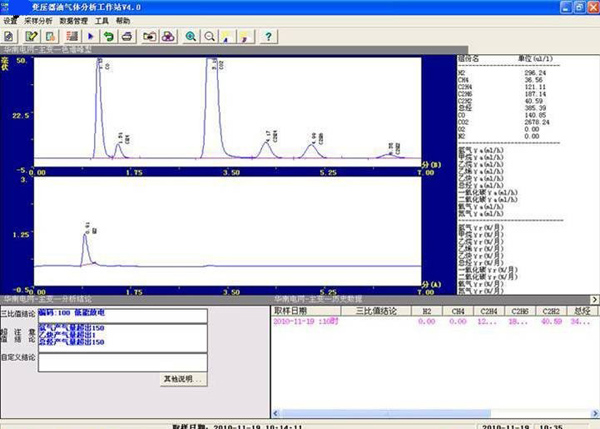Click the zoom out magnifier icon
The width and height of the screenshot is (600, 429).
click(210, 36)
